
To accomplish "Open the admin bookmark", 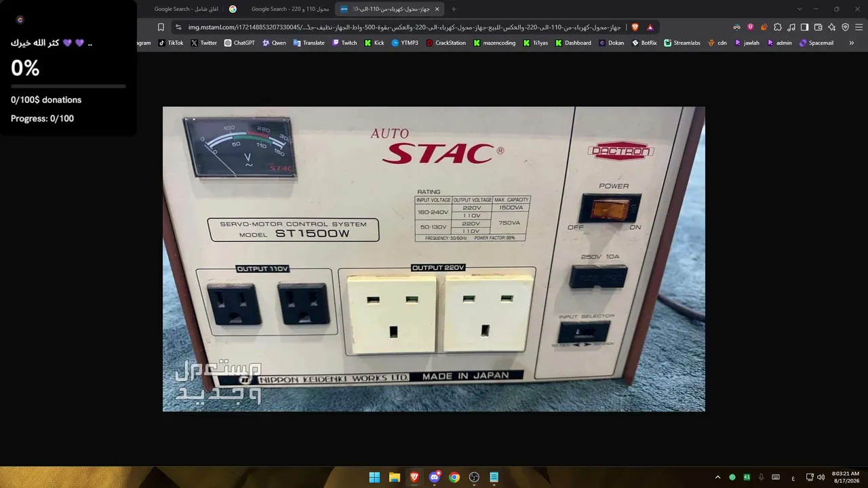I will pyautogui.click(x=780, y=43).
